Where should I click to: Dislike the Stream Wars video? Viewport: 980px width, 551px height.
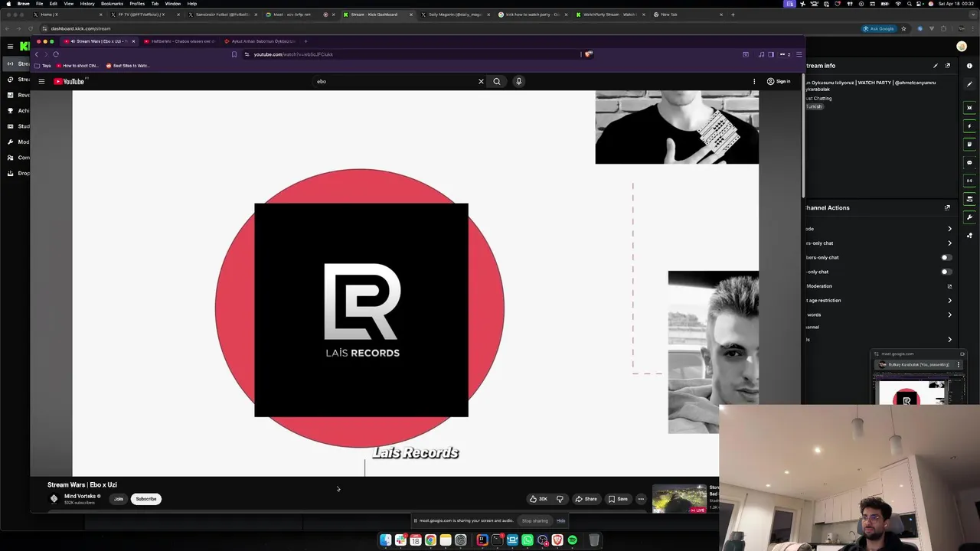coord(560,499)
